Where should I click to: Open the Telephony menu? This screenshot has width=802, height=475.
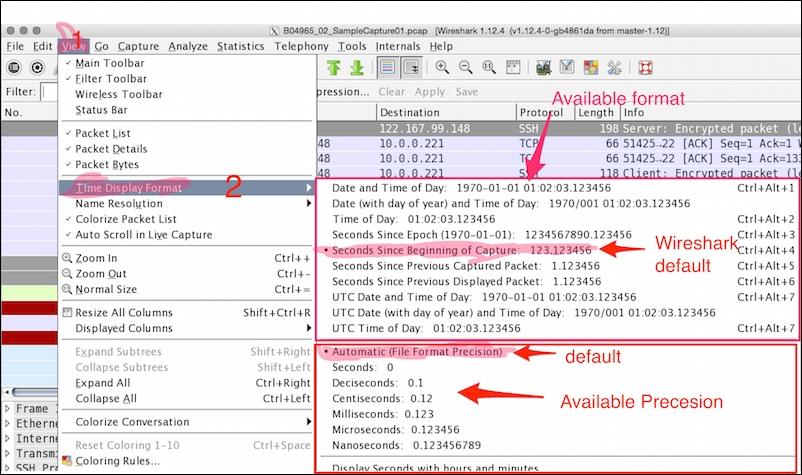(x=301, y=46)
